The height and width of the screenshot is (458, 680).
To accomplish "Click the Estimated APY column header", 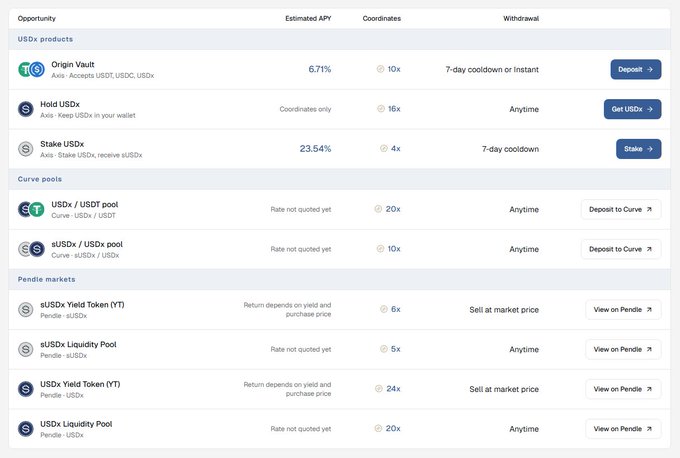I will 308,18.
